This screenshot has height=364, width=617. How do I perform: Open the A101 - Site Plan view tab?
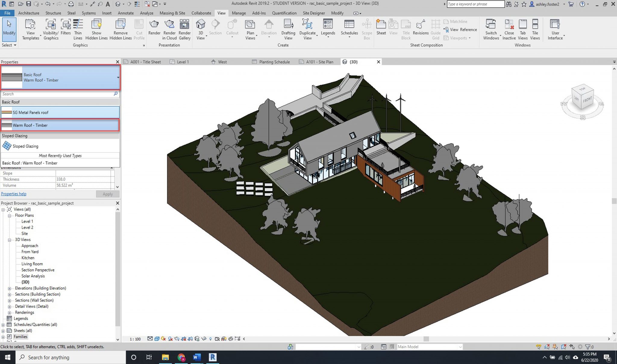[319, 62]
